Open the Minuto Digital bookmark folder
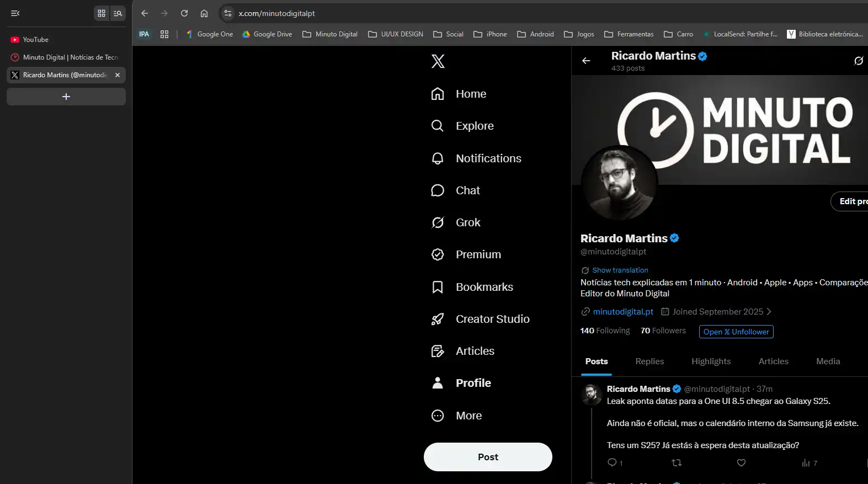 (330, 34)
